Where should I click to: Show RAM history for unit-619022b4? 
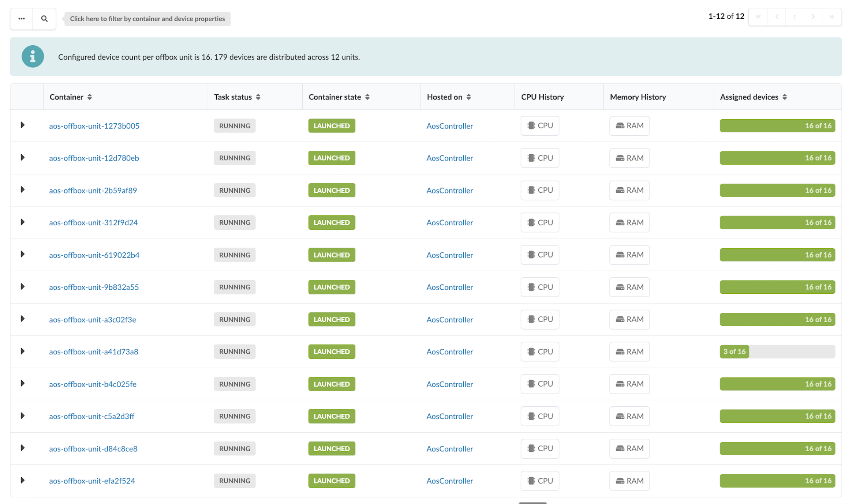coord(629,255)
